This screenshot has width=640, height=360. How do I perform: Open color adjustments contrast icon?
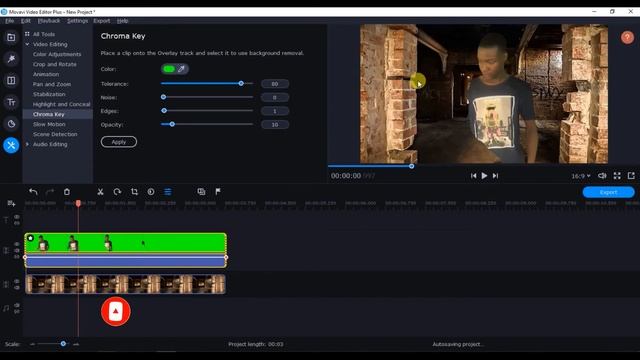point(151,191)
